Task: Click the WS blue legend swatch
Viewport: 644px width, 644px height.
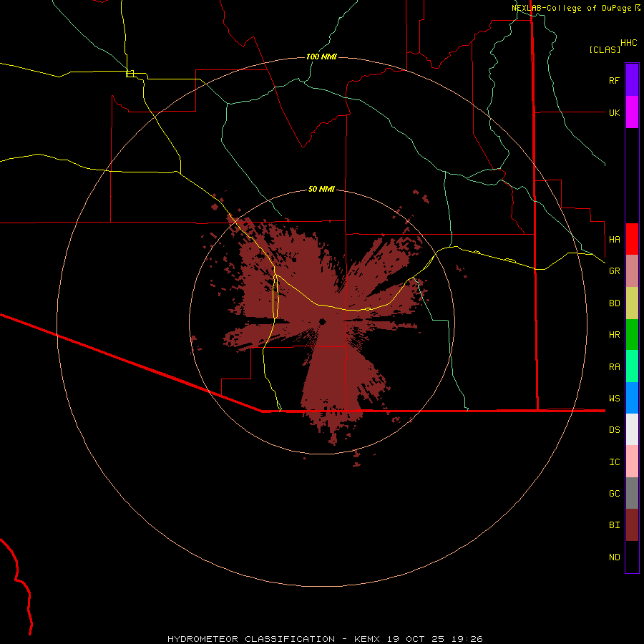Action: [x=632, y=398]
